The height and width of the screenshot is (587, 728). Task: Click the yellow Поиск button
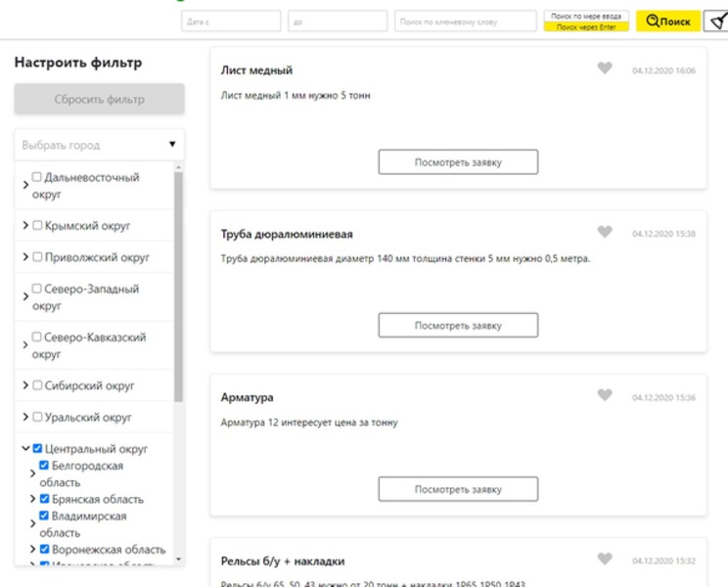click(668, 22)
